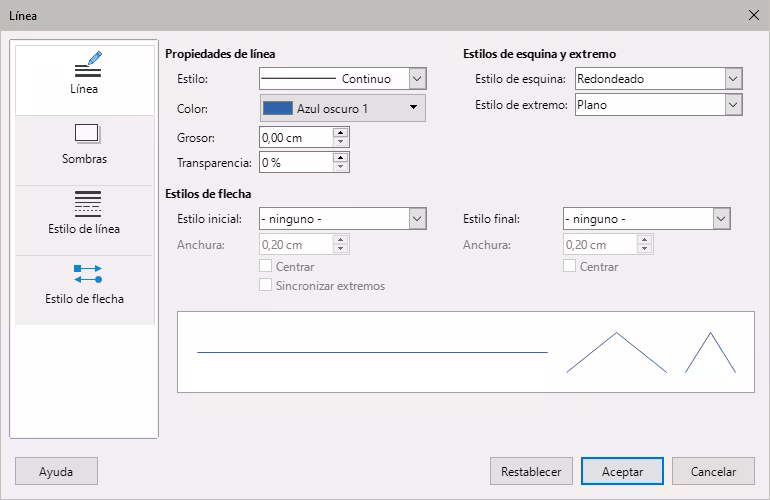
Task: Enable Sincronizar extremos checkbox
Action: 265,285
